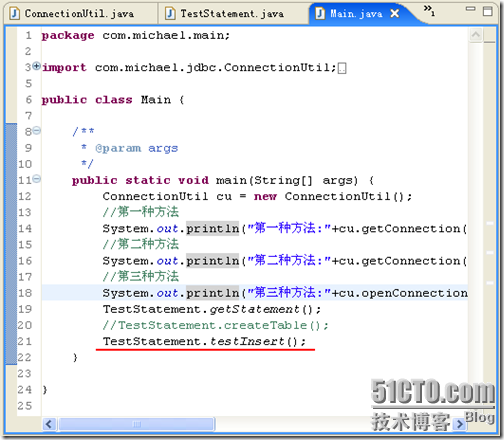Click the folded-import marker after ConnectionUtil;
This screenshot has width=504, height=440.
click(x=342, y=68)
